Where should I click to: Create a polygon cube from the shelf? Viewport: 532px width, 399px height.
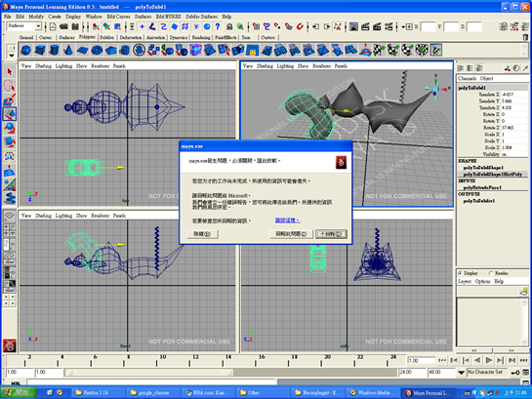[40, 51]
